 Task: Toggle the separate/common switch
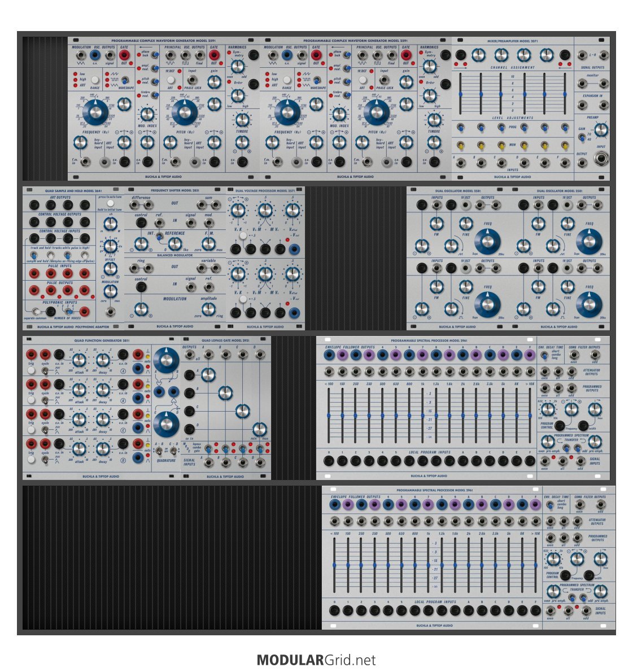pyautogui.click(x=36, y=312)
